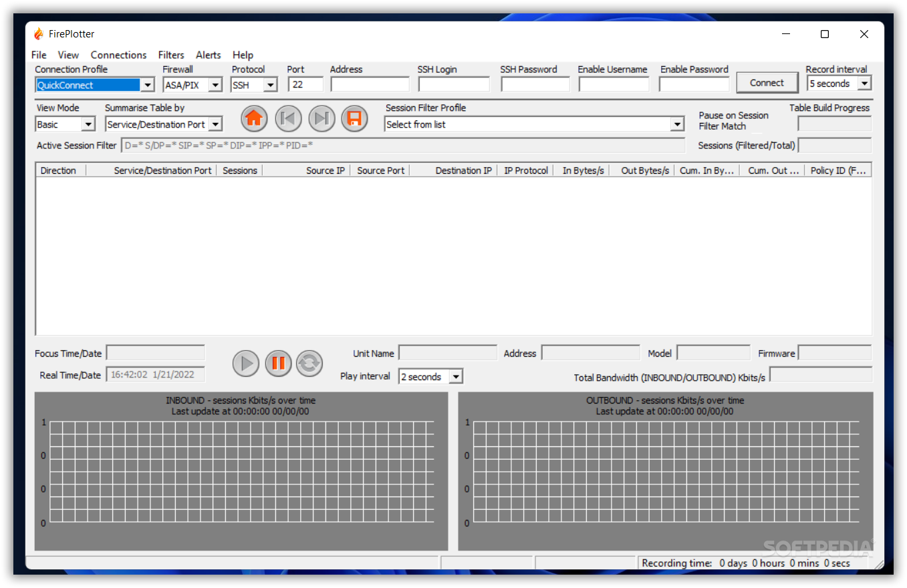Viewport: 907px width, 588px height.
Task: Open the Alerts menu
Action: (209, 55)
